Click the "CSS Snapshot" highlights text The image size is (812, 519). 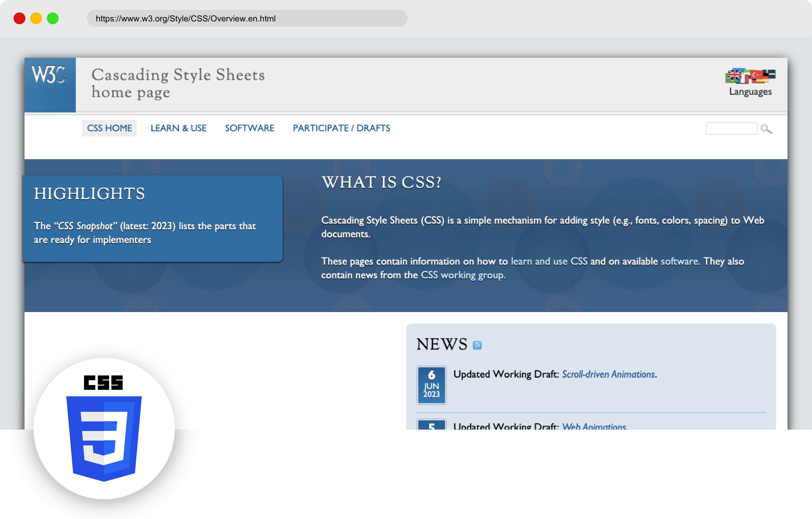86,226
